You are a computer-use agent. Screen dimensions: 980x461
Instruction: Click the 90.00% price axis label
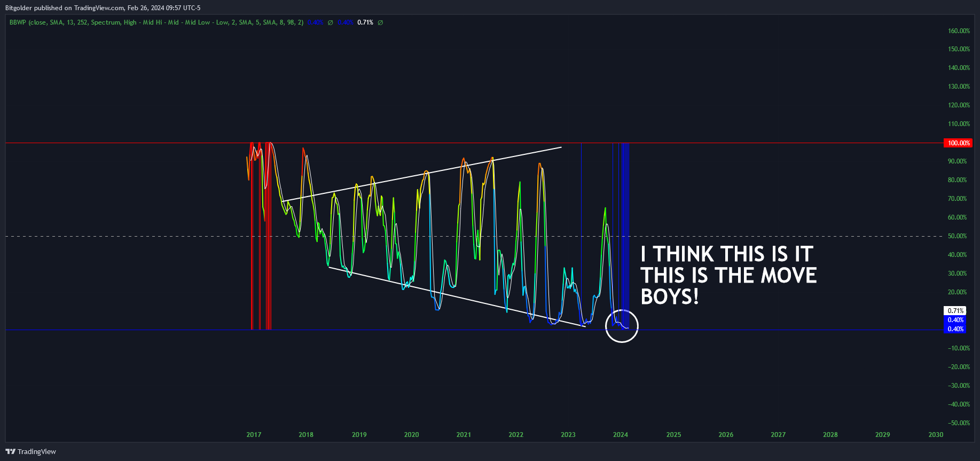point(957,161)
